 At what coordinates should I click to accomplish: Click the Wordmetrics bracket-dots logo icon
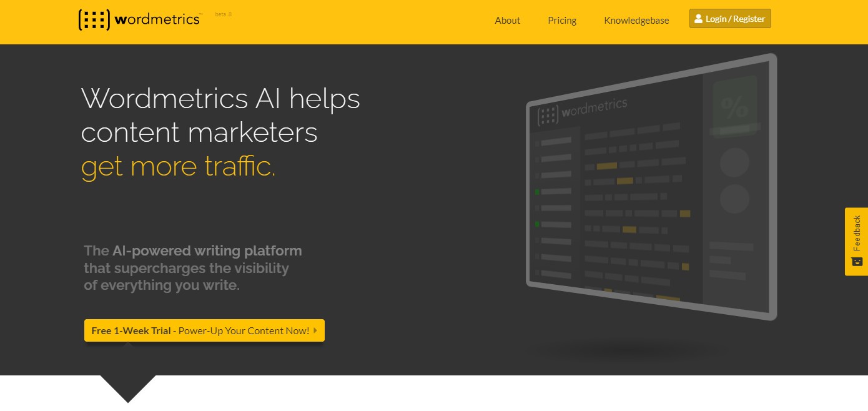[x=94, y=20]
